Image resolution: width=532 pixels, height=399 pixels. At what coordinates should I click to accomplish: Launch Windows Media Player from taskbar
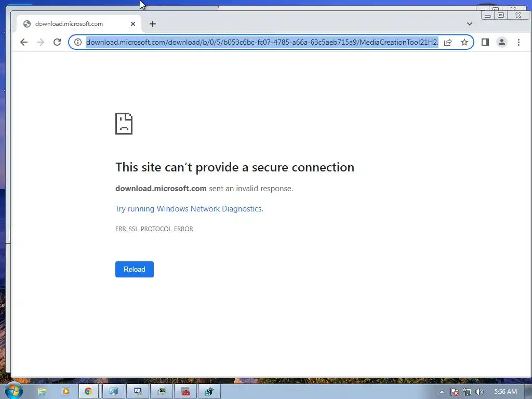[66, 392]
